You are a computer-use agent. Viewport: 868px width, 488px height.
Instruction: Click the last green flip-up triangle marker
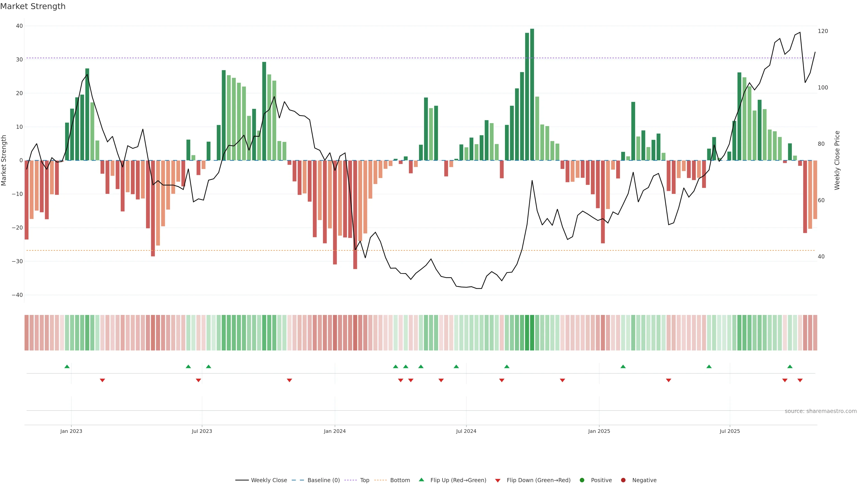pos(790,366)
